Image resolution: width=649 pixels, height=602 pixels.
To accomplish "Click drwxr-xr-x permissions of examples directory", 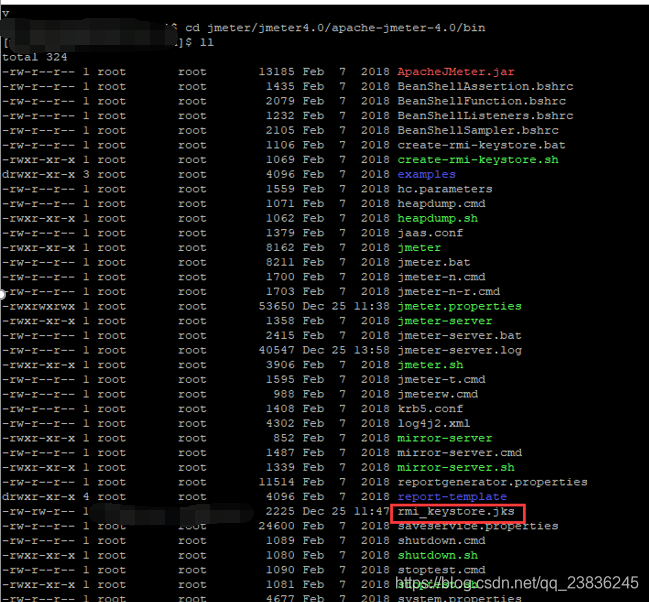I will [x=38, y=175].
